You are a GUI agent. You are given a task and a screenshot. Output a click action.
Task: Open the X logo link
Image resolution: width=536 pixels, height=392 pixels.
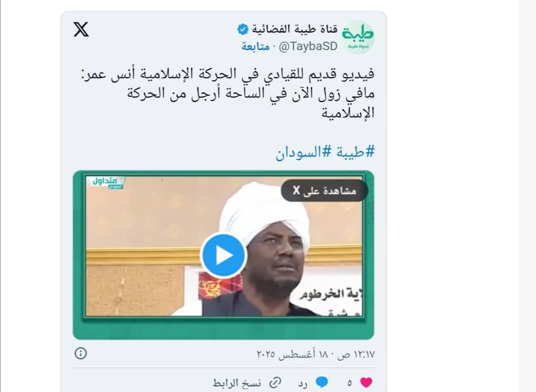pyautogui.click(x=81, y=29)
